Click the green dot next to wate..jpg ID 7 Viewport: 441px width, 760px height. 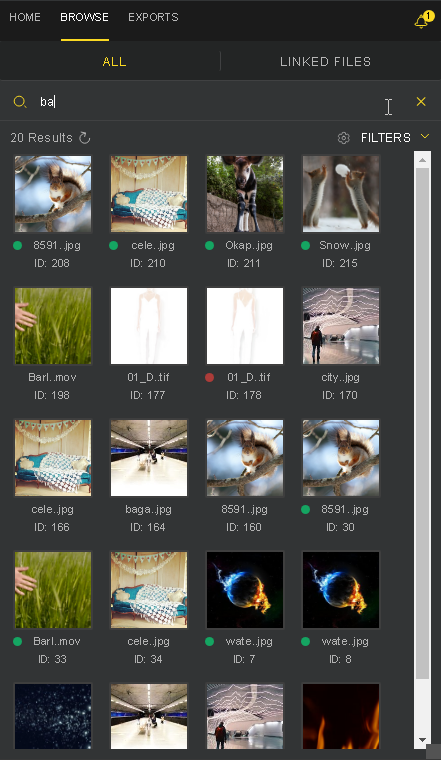209,641
